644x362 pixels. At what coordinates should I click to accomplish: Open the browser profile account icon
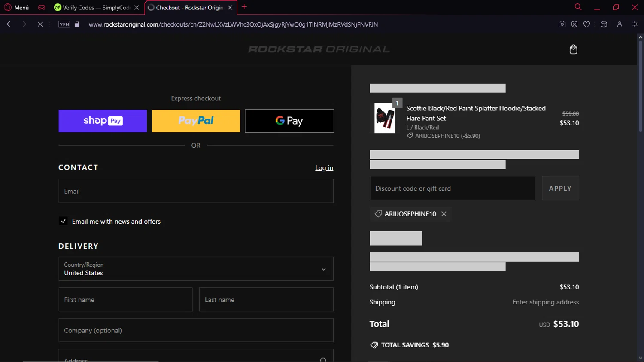pyautogui.click(x=620, y=24)
